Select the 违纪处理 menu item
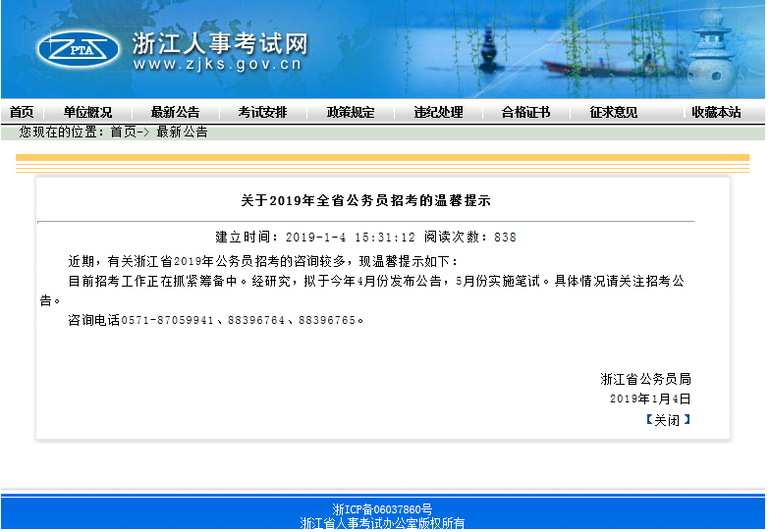The width and height of the screenshot is (770, 532). pyautogui.click(x=438, y=112)
